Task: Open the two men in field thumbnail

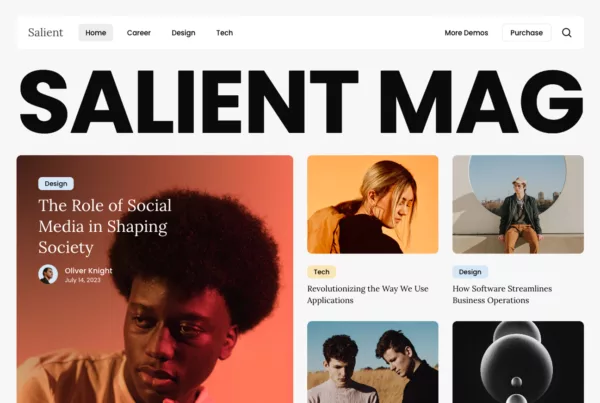Action: [373, 362]
